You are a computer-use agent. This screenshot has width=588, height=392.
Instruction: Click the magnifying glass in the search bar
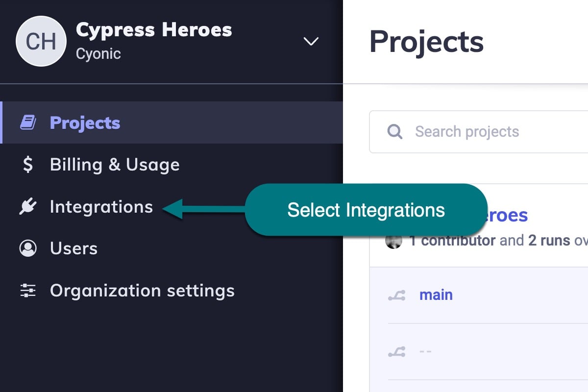coord(394,131)
